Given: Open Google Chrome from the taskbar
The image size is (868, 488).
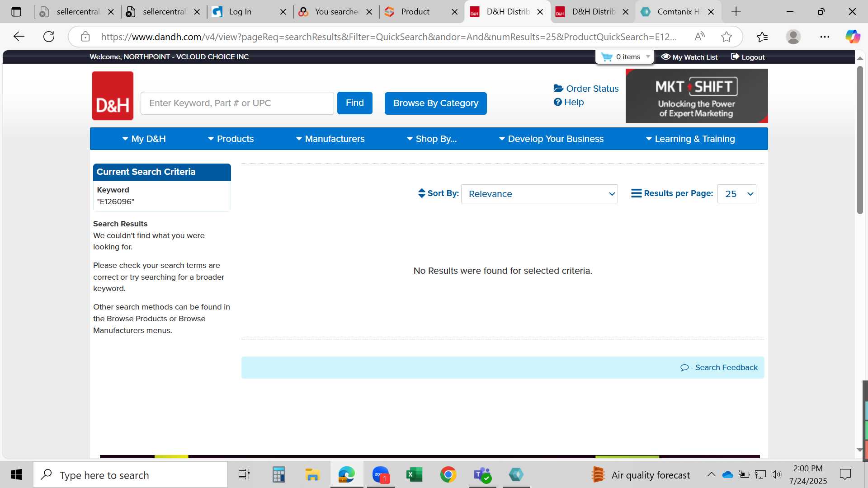Looking at the screenshot, I should pyautogui.click(x=448, y=475).
